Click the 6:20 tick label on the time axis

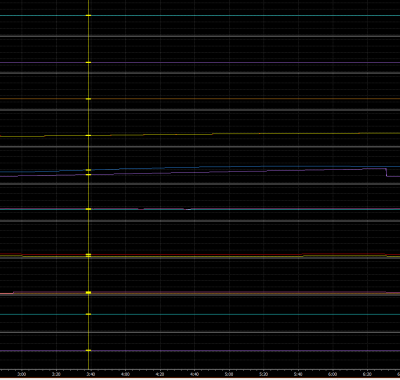point(367,374)
